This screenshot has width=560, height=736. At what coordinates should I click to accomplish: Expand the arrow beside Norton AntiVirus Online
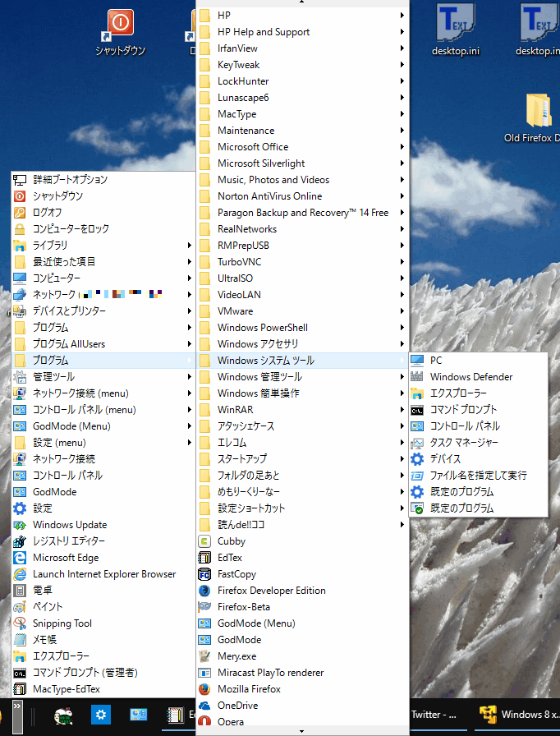(x=402, y=196)
